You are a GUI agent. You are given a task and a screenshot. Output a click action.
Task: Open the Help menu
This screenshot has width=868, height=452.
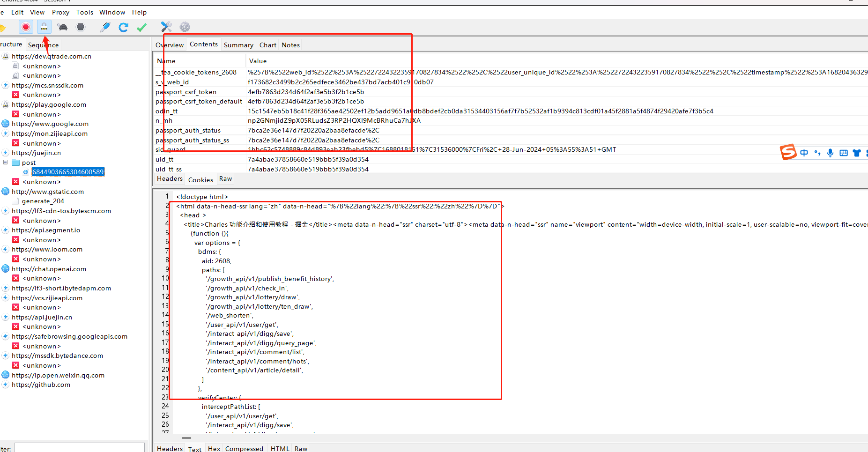tap(139, 12)
